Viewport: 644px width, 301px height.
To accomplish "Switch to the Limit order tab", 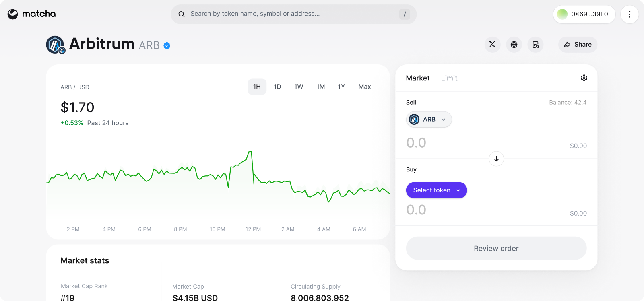I will tap(449, 78).
